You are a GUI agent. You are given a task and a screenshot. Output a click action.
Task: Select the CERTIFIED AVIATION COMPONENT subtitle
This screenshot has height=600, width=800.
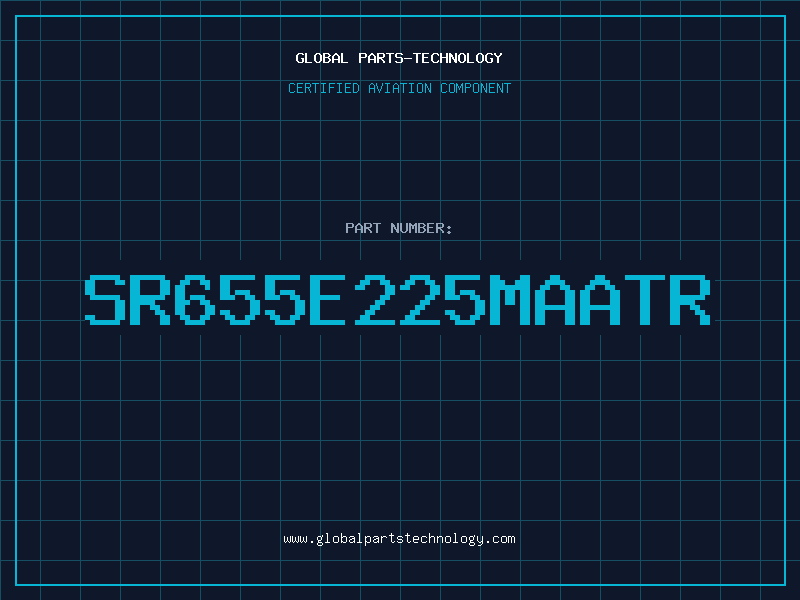(399, 88)
